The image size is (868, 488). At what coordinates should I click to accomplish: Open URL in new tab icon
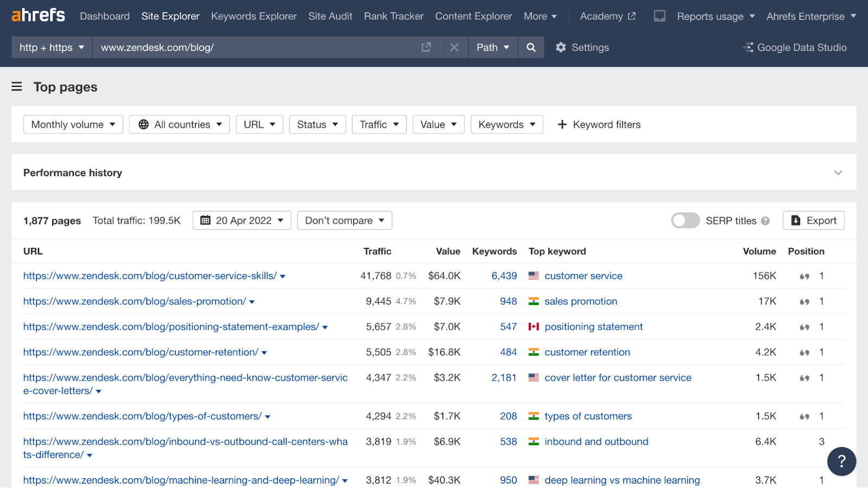[x=426, y=48]
